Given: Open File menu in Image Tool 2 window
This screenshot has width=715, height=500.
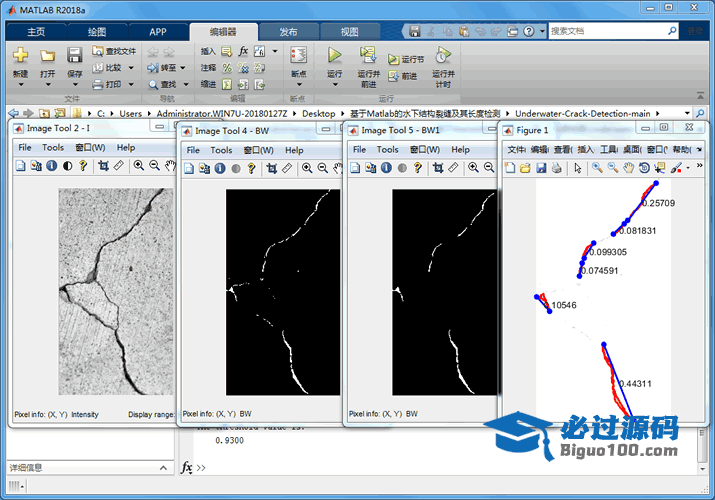Looking at the screenshot, I should [x=25, y=148].
